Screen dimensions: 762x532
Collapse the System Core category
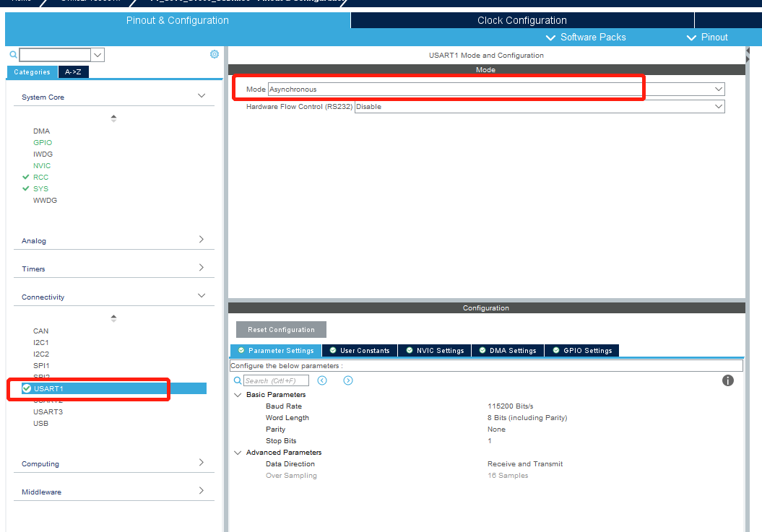[x=202, y=96]
